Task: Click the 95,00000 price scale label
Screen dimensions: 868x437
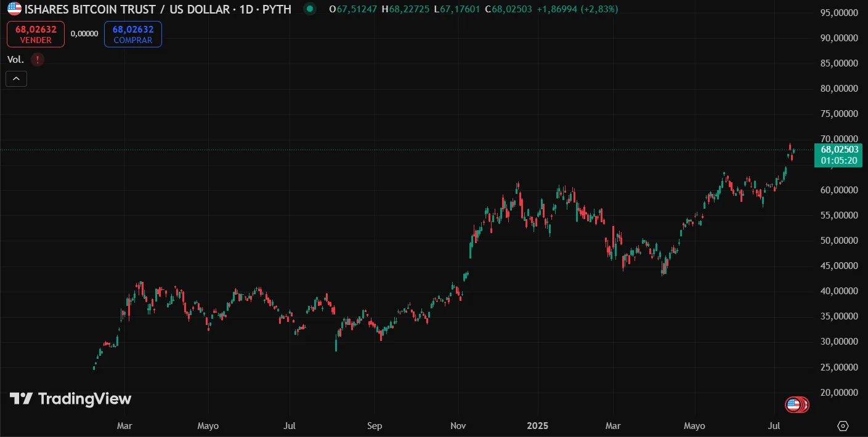Action: coord(839,13)
